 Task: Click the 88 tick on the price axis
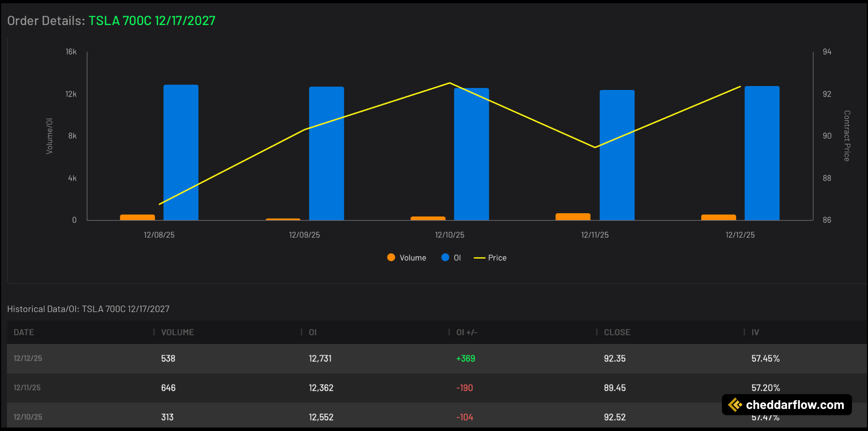[827, 178]
